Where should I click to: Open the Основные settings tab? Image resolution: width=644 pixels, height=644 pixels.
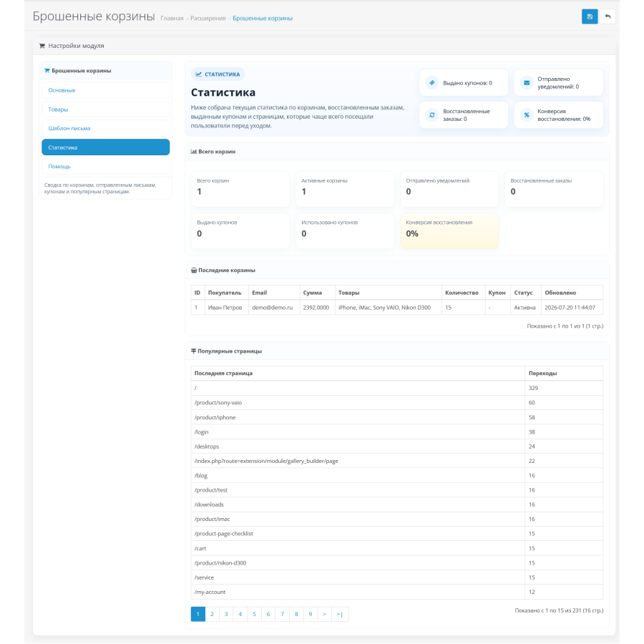pyautogui.click(x=106, y=90)
